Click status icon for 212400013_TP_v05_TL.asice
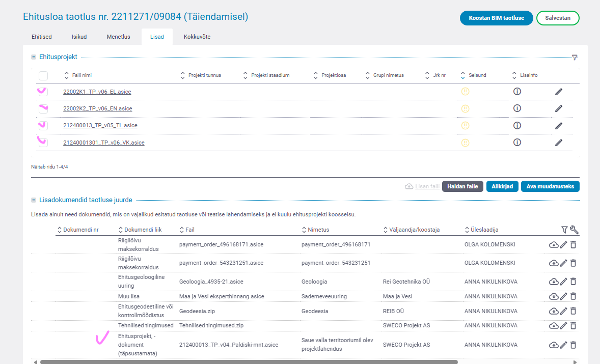Screen dimensions: 600x364 [x=465, y=125]
